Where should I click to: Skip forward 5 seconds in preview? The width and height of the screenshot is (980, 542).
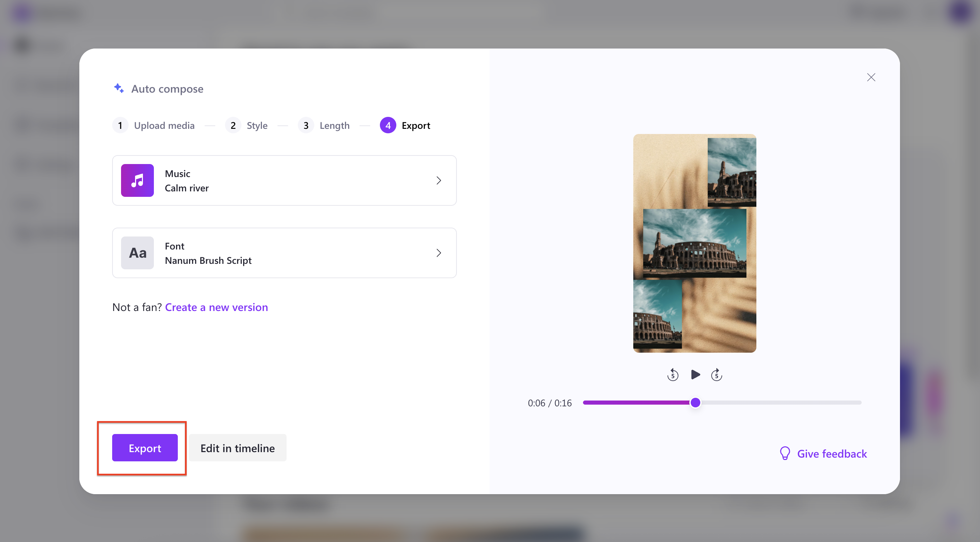point(716,375)
